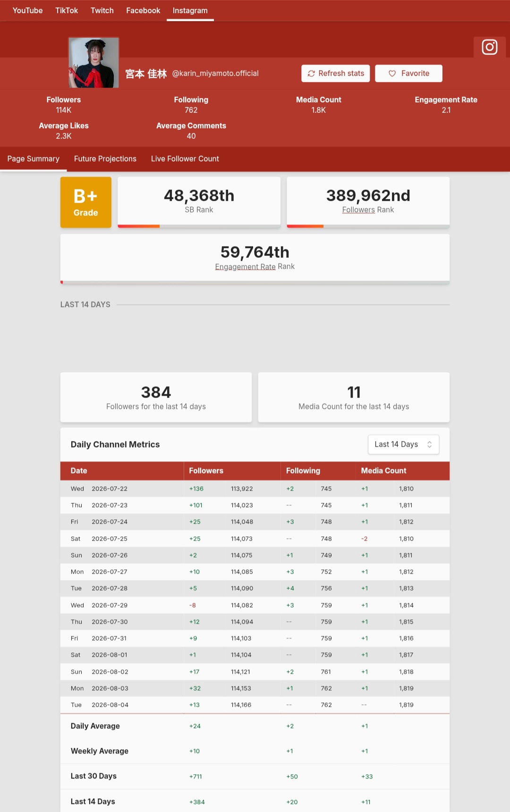Click the 2026-07-24 date cell
Screen dimensions: 510x812
tap(110, 522)
